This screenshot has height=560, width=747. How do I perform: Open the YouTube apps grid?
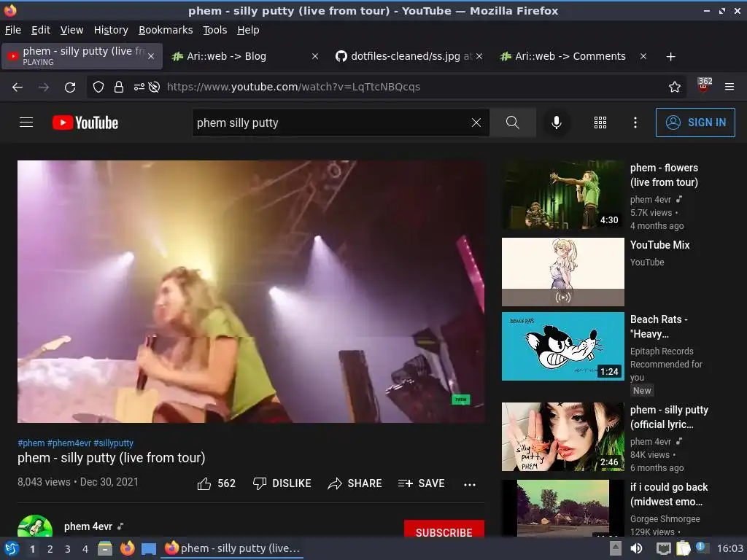(x=600, y=122)
